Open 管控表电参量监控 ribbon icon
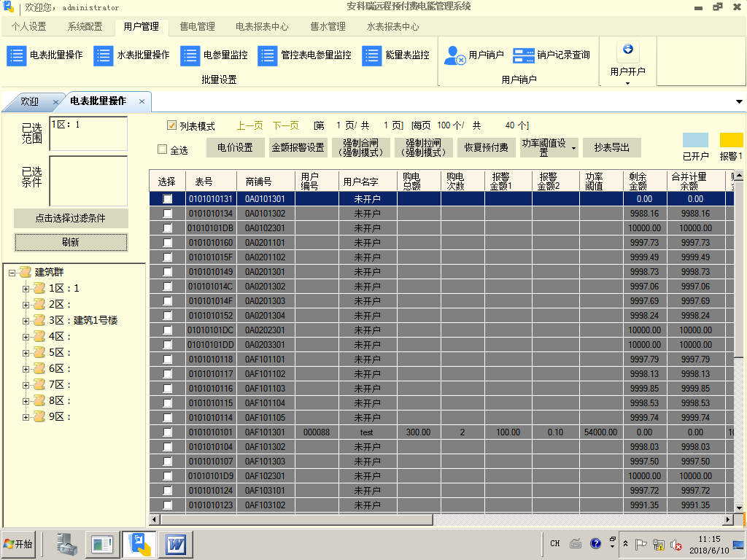 click(268, 55)
